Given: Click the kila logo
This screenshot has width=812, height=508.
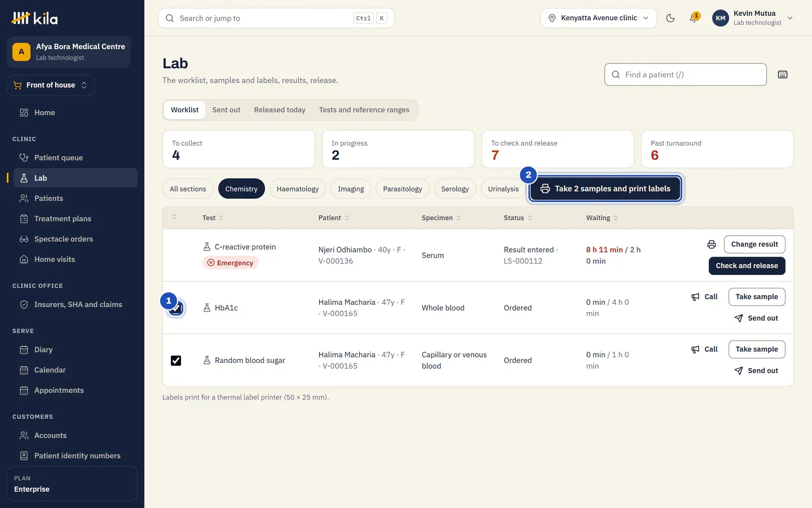Looking at the screenshot, I should coord(35,18).
